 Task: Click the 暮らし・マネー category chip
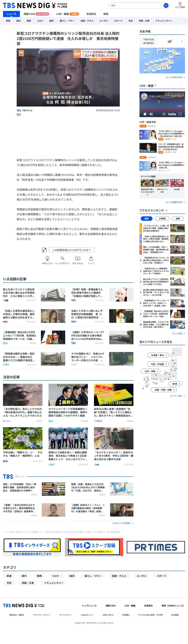[93, 576]
